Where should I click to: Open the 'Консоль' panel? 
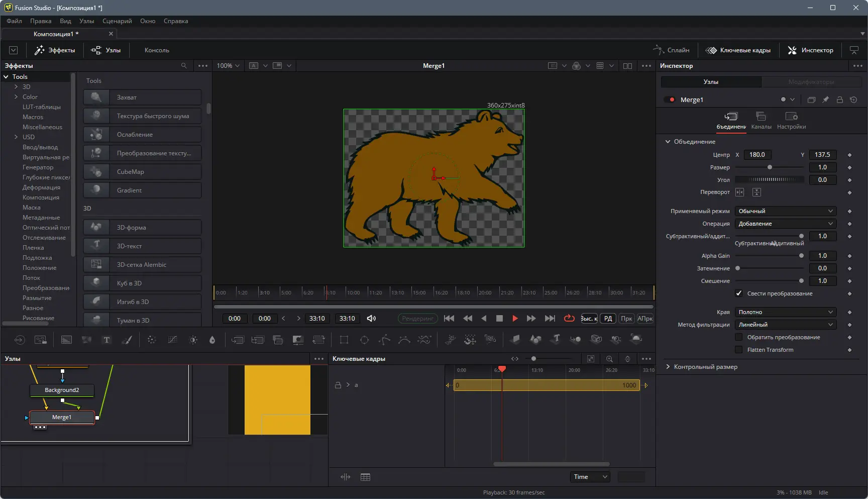[156, 50]
